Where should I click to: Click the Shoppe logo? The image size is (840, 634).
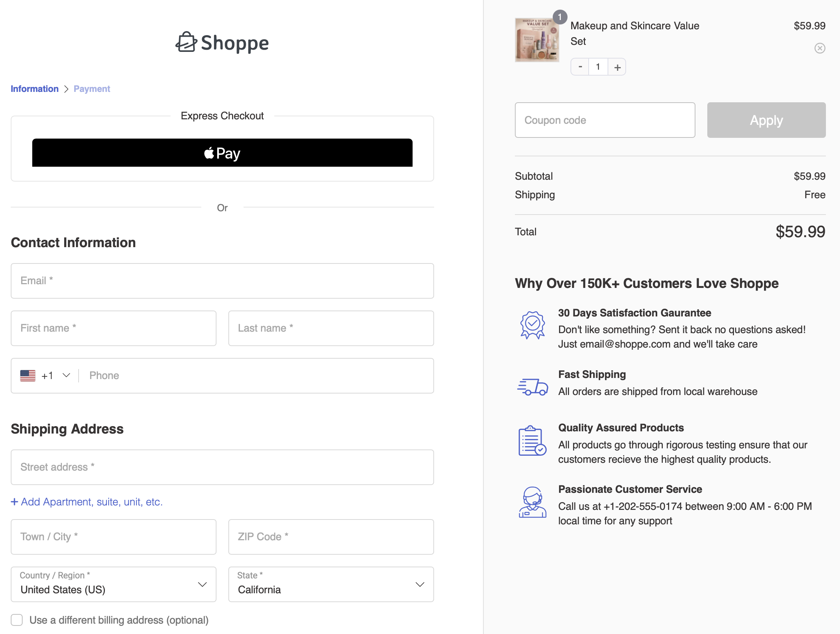tap(222, 43)
